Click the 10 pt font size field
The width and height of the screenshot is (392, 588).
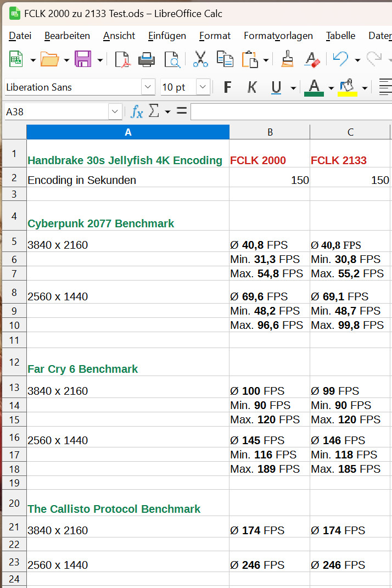pyautogui.click(x=178, y=87)
